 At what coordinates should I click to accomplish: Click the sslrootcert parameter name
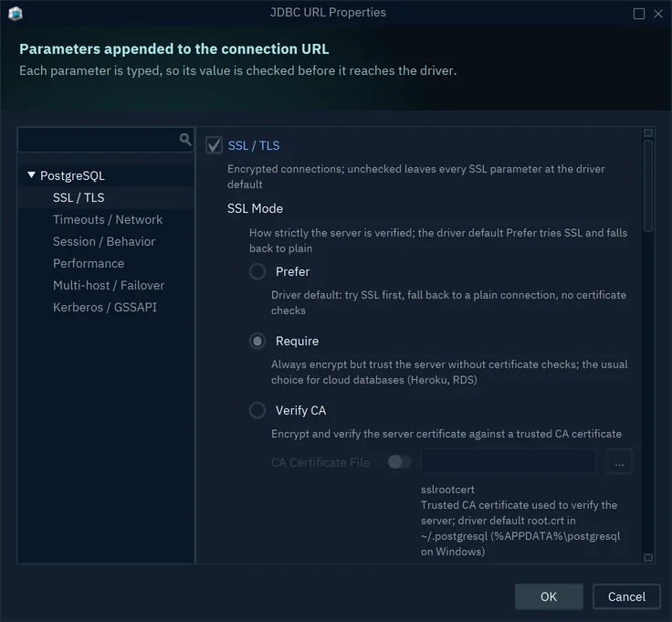[x=447, y=490]
